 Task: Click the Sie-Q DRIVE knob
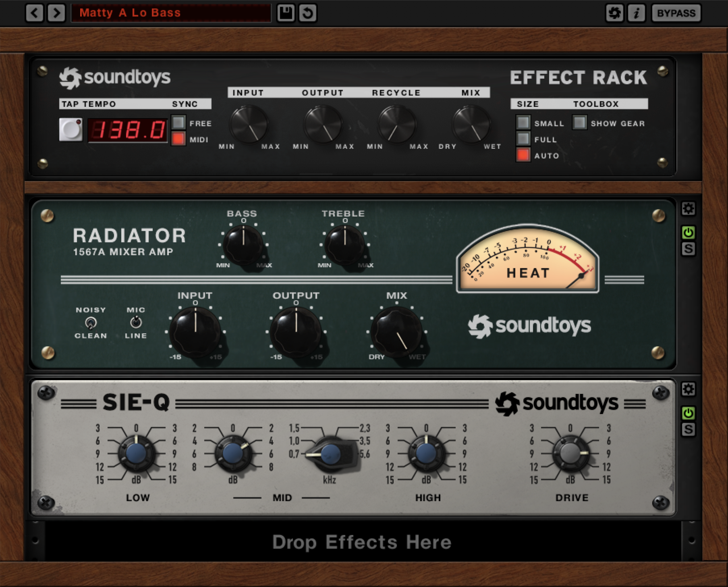(570, 454)
